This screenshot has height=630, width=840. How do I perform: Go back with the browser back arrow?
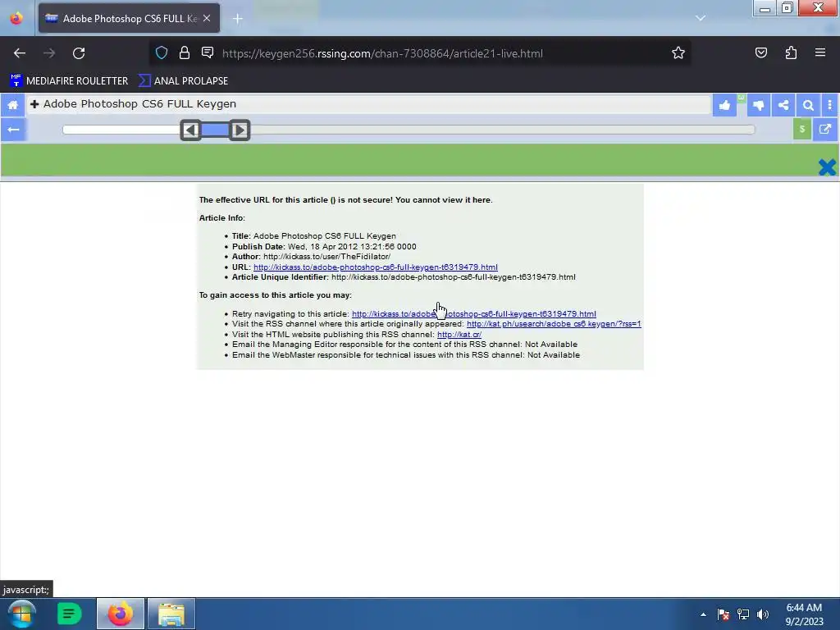20,53
